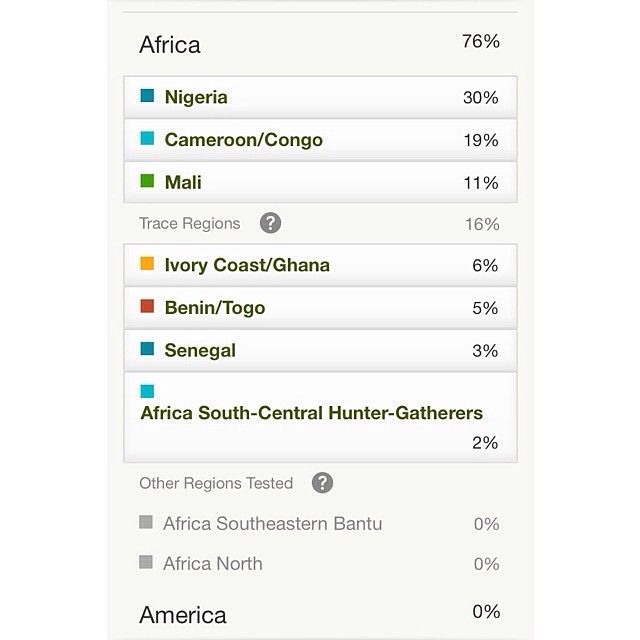Open the Trace Regions help icon
The image size is (640, 640).
(x=270, y=223)
